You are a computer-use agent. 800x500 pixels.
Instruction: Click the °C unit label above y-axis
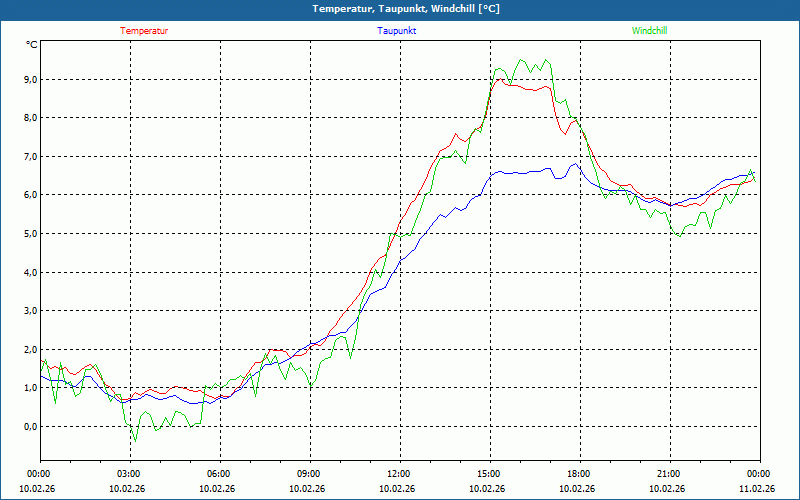click(x=31, y=44)
